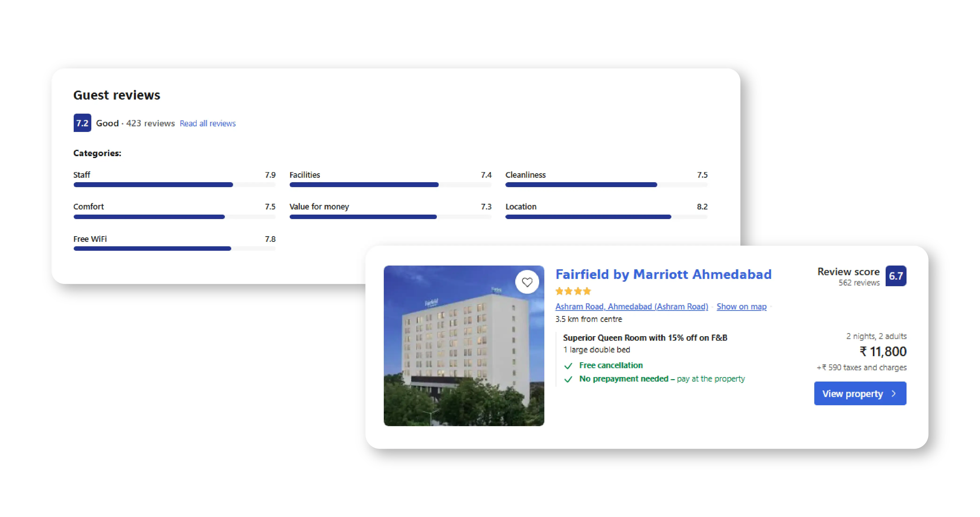Screen dimensions: 980x517
Task: Click the chevron arrow inside View property button
Action: click(x=894, y=394)
